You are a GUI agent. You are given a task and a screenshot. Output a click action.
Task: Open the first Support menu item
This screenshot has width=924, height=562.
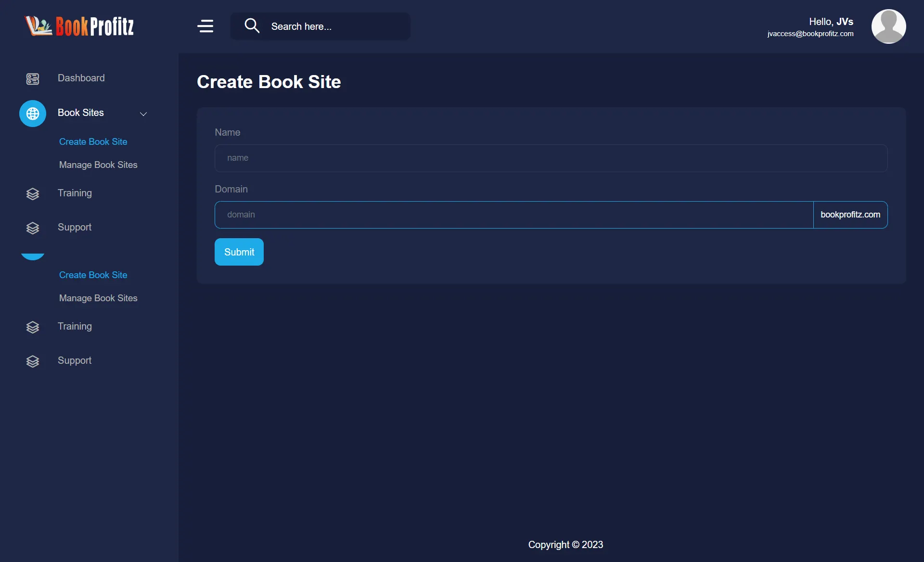coord(75,227)
